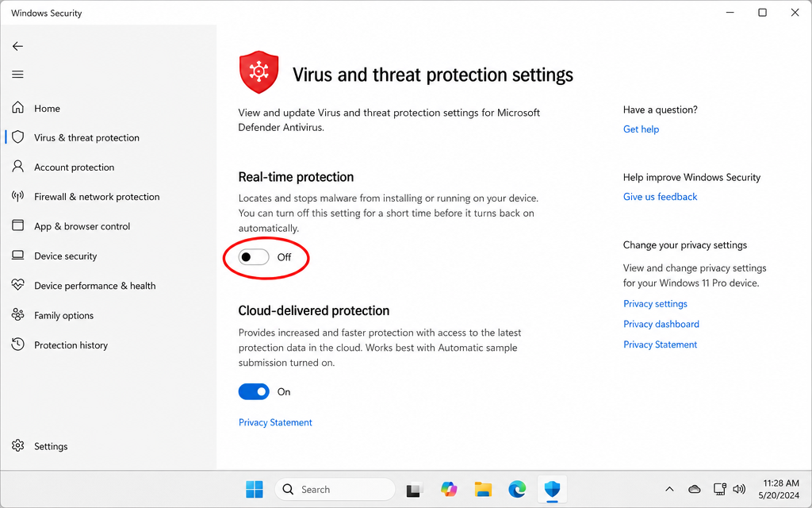Click the volume speaker tray icon

pyautogui.click(x=740, y=489)
